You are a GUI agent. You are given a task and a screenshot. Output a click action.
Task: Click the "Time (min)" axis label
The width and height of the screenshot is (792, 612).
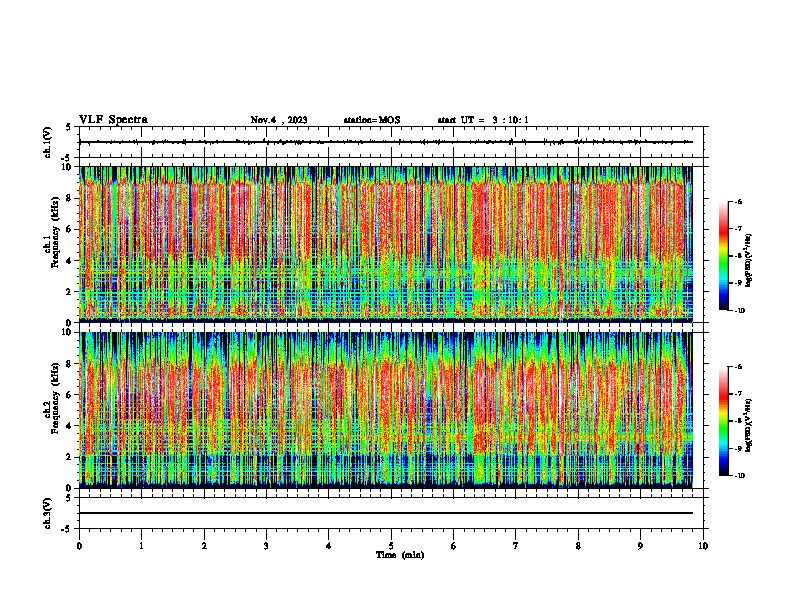(x=400, y=555)
